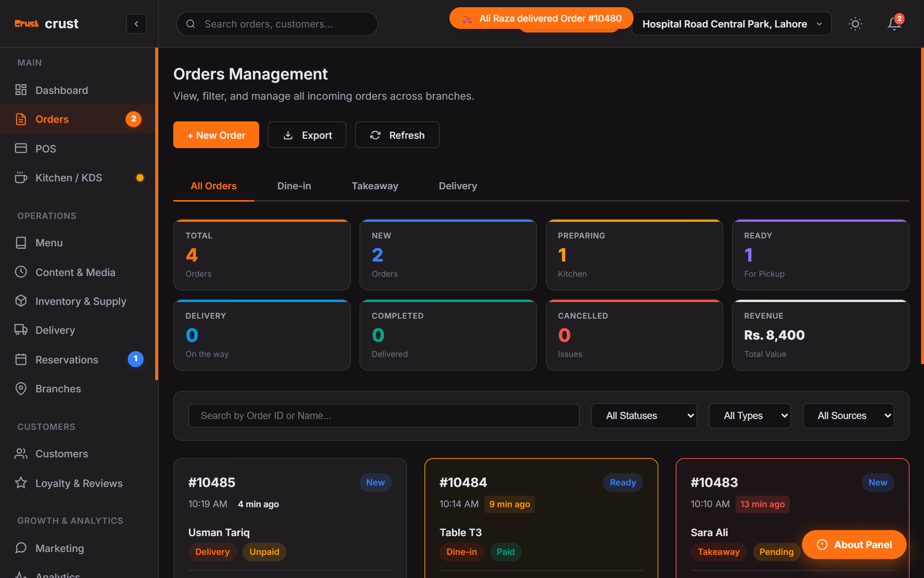Switch to the Delivery tab
The height and width of the screenshot is (578, 924).
pyautogui.click(x=458, y=186)
